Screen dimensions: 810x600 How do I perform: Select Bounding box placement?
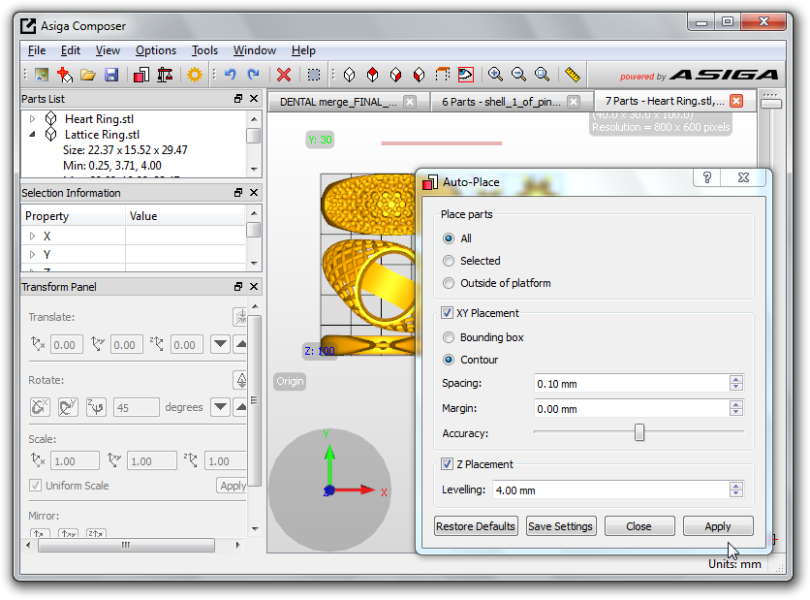448,337
